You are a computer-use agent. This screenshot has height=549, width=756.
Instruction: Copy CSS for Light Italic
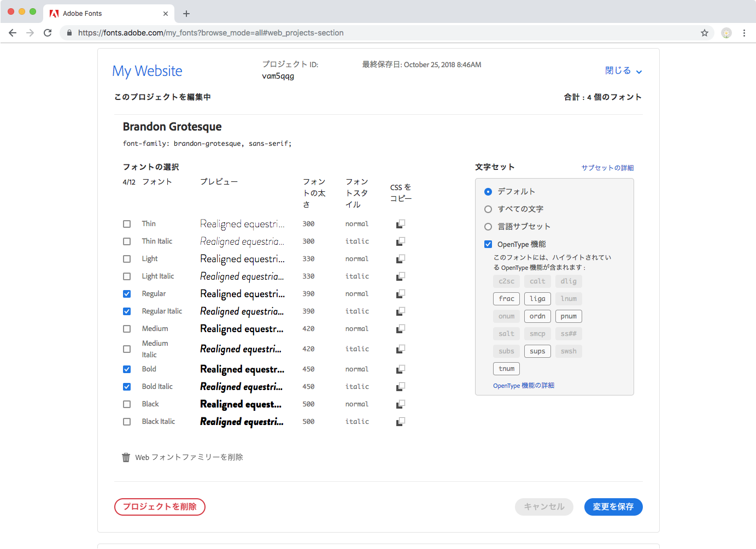click(401, 276)
